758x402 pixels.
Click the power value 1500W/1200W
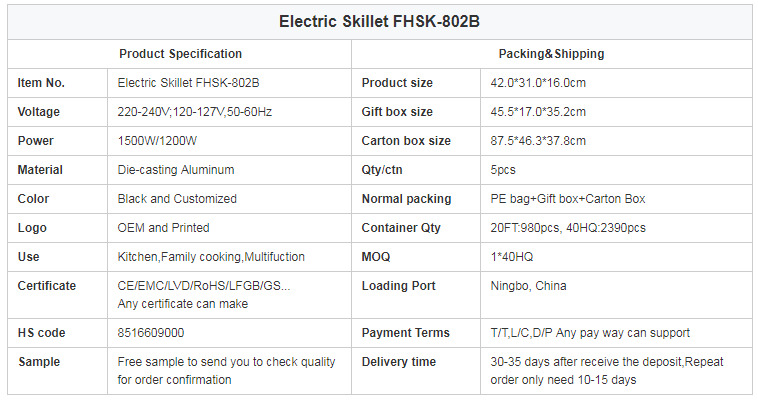[157, 141]
